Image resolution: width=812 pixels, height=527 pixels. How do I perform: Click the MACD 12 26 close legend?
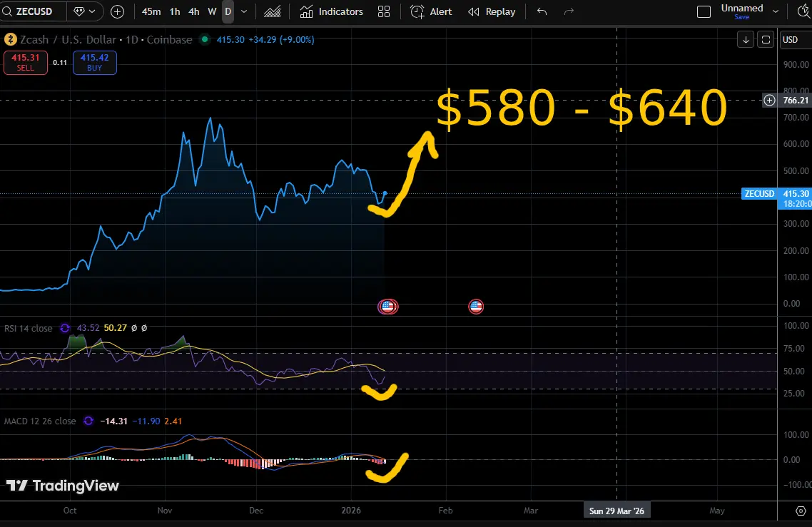point(40,421)
